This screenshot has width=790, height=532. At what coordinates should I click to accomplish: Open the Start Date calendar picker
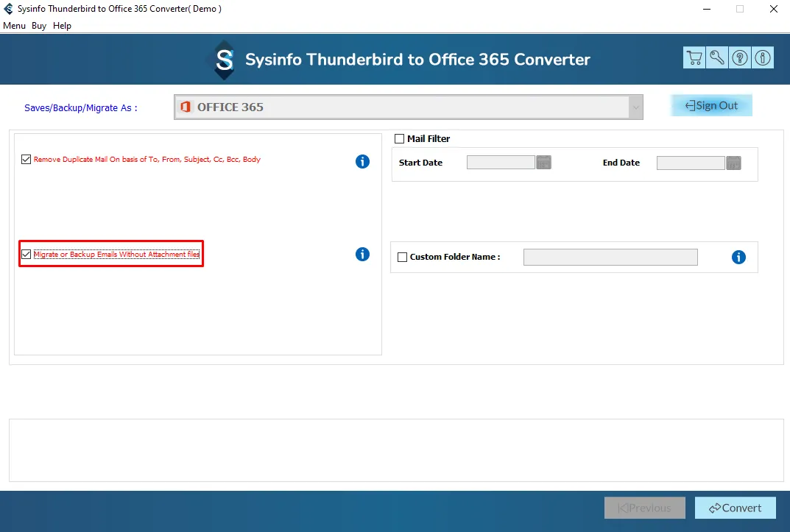(543, 163)
